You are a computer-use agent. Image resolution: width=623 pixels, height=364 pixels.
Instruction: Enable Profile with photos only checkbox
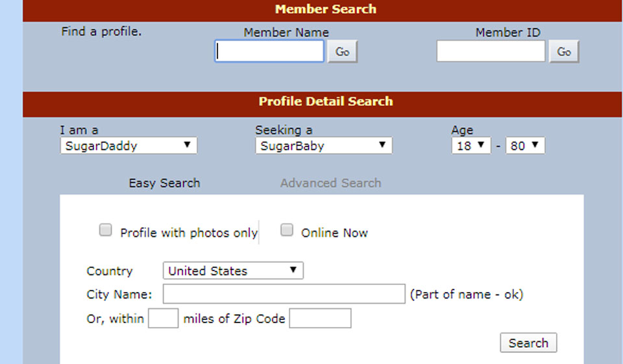[105, 230]
